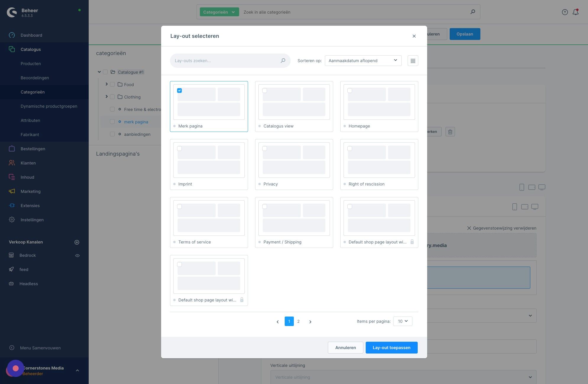Click the layout search magnifier icon
Viewport: 588px width, 384px height.
coord(283,60)
